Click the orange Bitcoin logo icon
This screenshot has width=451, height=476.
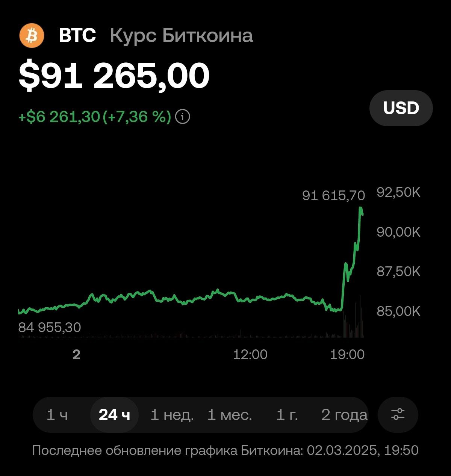[x=32, y=36]
